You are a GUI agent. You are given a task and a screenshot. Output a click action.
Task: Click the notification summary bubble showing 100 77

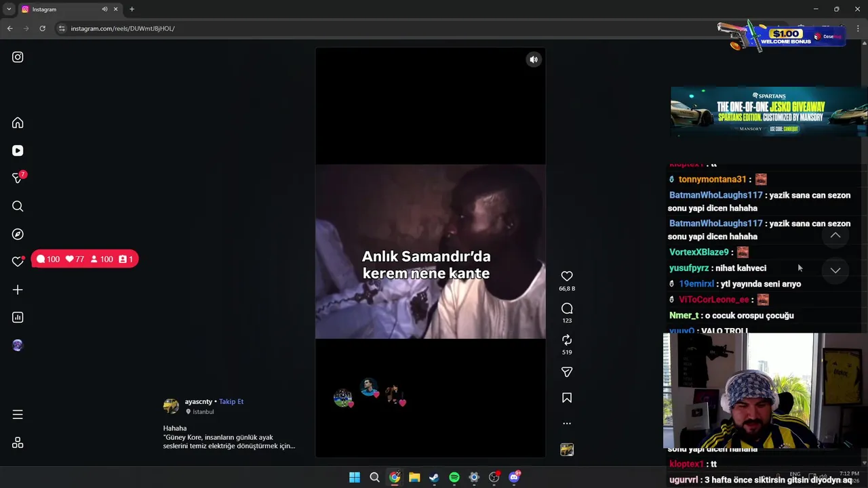(85, 259)
